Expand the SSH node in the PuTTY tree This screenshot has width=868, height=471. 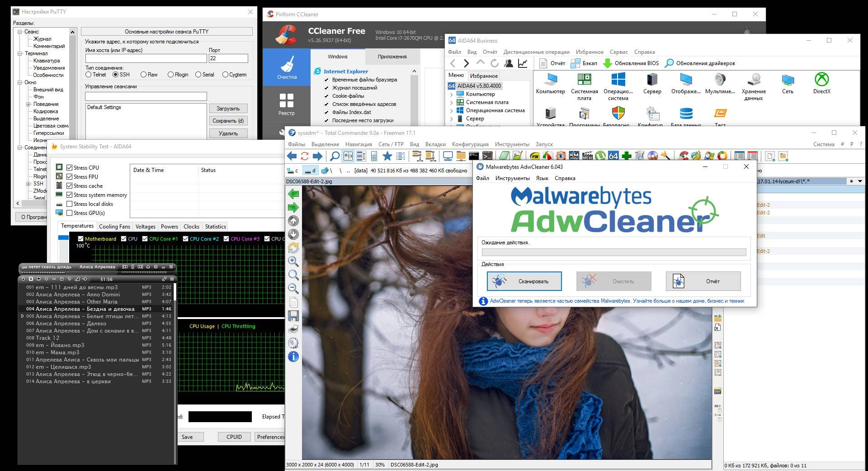(x=28, y=184)
